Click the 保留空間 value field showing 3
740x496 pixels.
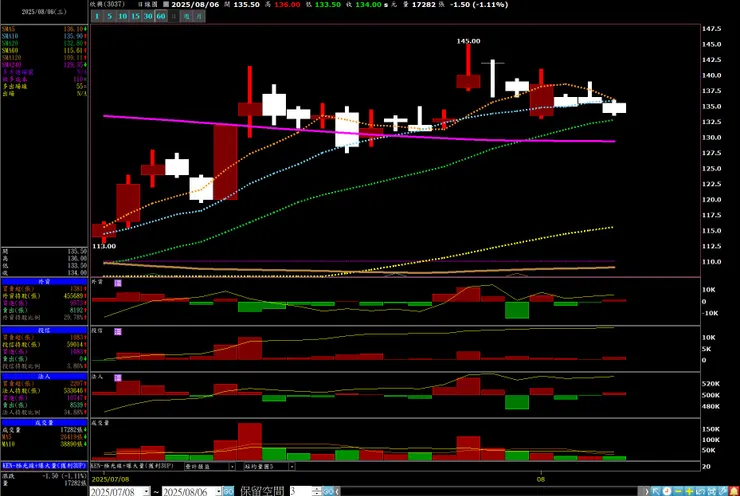tap(301, 491)
